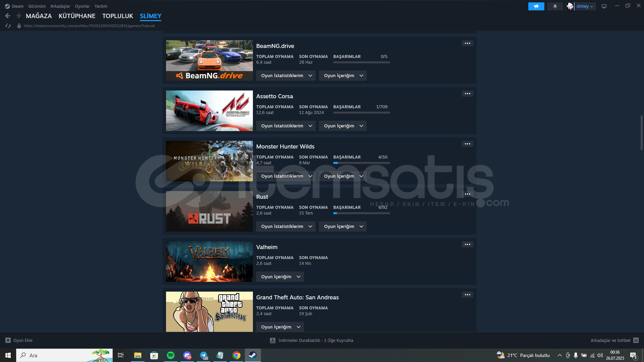Viewport: 644px width, 362px height.
Task: Open three-dot menu for GTA San Andreas
Action: tap(467, 295)
